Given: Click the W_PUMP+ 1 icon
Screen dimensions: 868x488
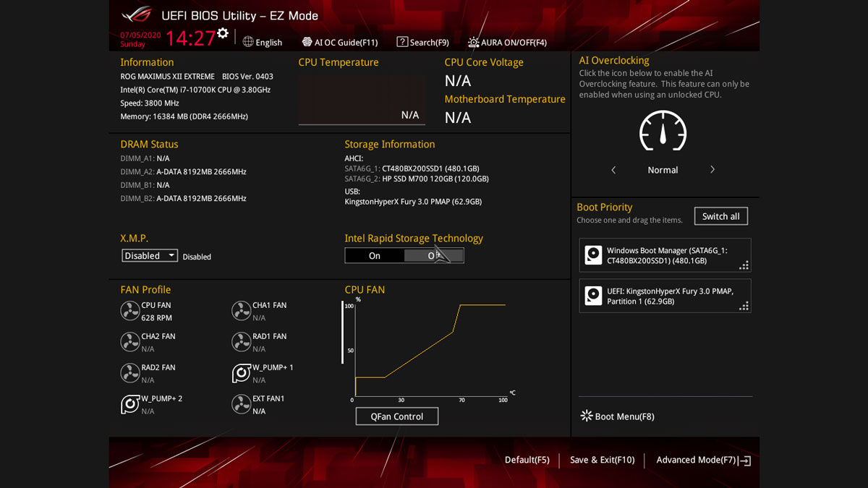Looking at the screenshot, I should click(241, 373).
